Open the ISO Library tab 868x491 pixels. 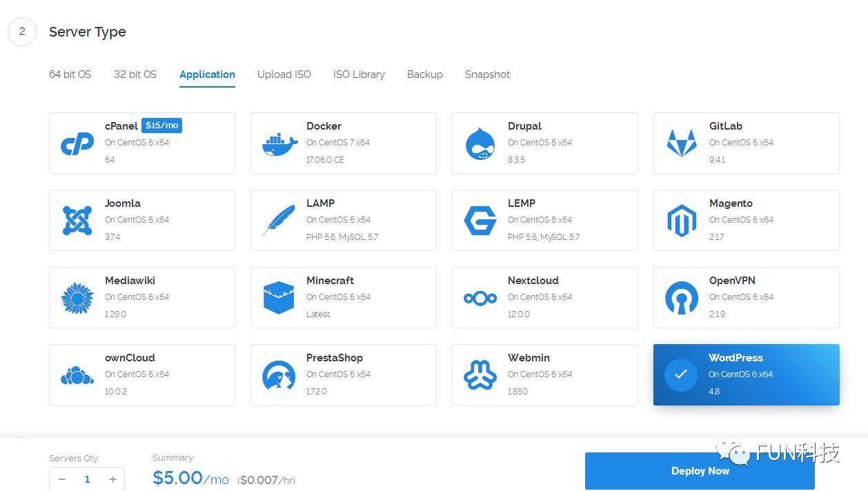359,74
